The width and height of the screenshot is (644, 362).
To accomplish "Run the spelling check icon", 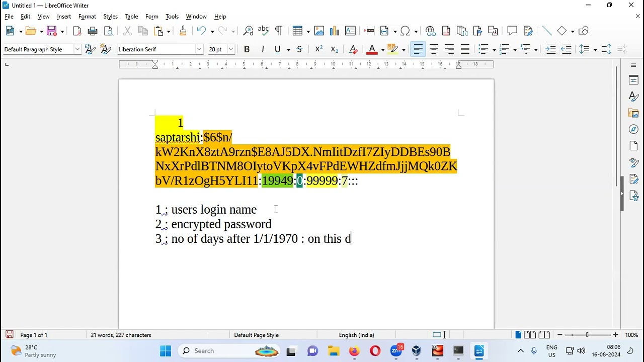I will tap(263, 31).
